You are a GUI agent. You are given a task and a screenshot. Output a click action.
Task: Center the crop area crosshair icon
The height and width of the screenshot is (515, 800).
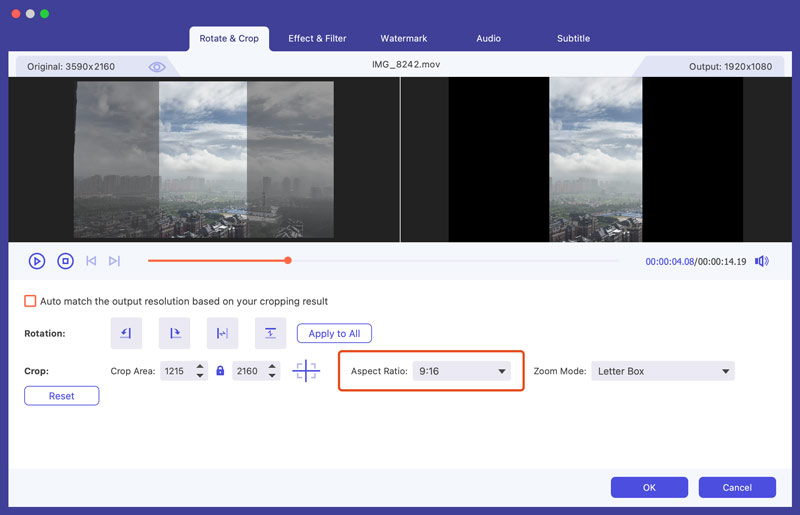(x=306, y=371)
